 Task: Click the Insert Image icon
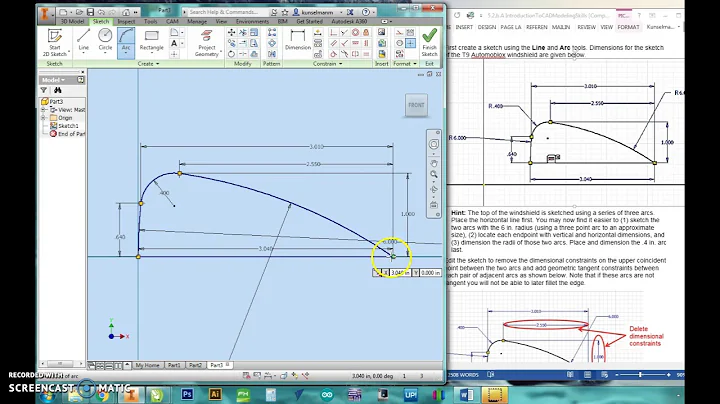381,33
